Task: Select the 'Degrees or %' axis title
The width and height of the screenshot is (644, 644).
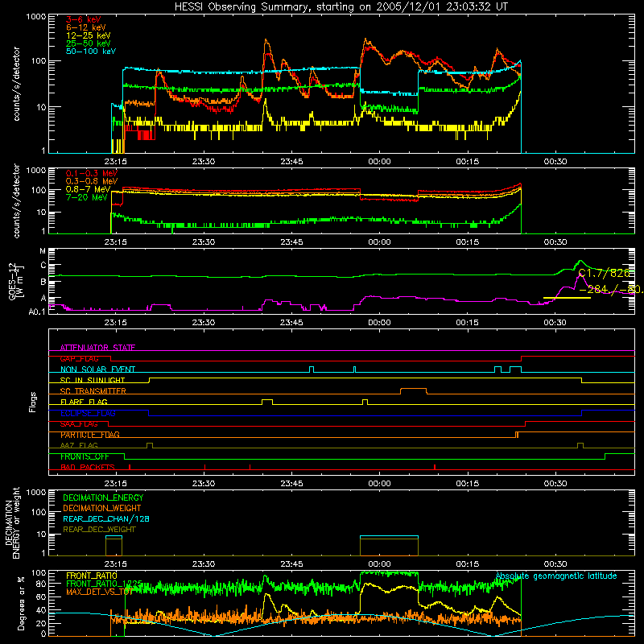Action: pyautogui.click(x=21, y=603)
